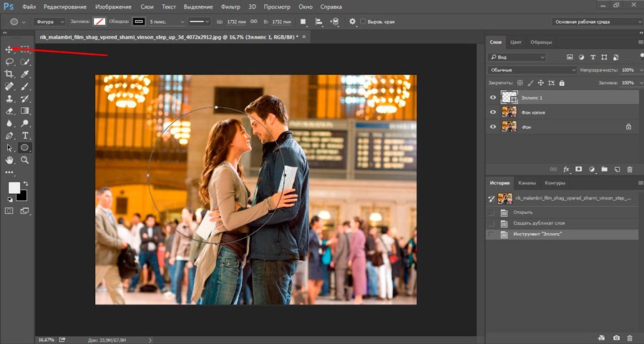Screen dimensions: 644x344
Task: Toggle lock all padlock
Action: (562, 83)
